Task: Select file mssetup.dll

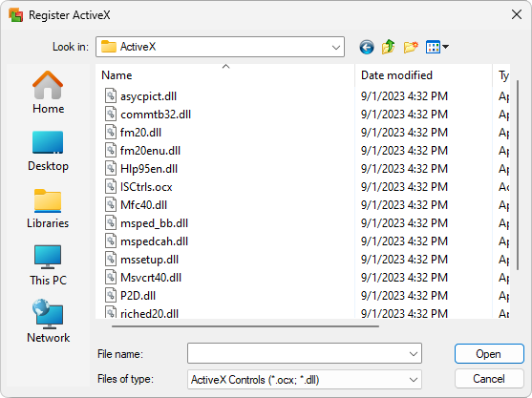Action: pos(149,260)
